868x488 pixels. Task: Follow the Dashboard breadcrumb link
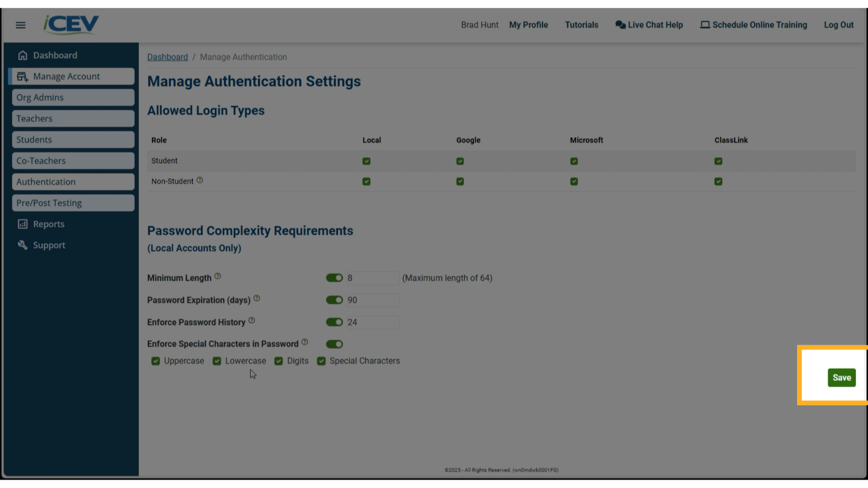coord(167,57)
